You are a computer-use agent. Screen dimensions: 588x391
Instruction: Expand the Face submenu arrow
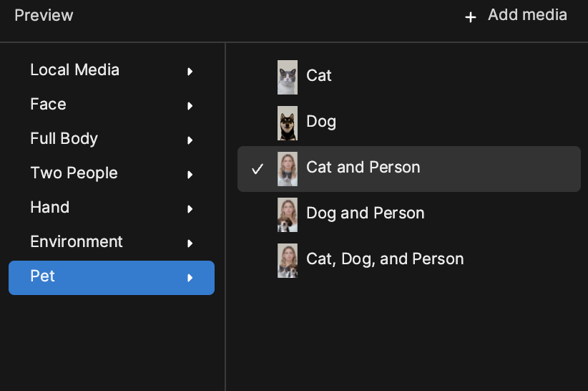click(x=190, y=106)
